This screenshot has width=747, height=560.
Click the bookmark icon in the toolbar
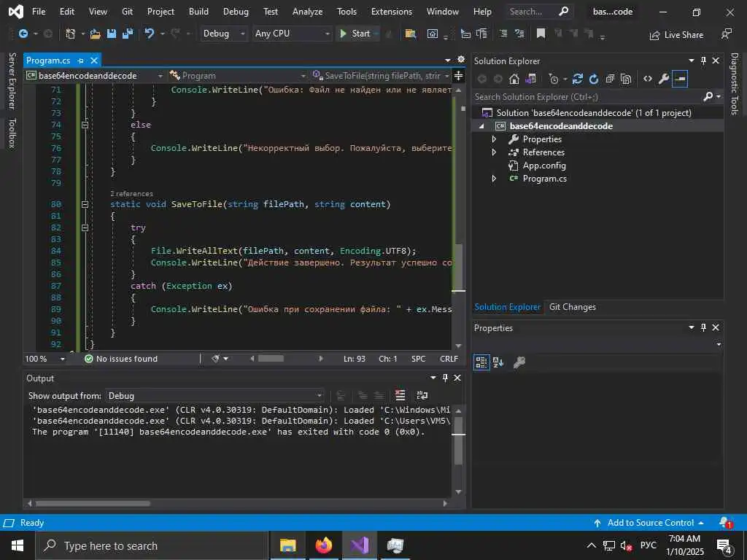(541, 34)
